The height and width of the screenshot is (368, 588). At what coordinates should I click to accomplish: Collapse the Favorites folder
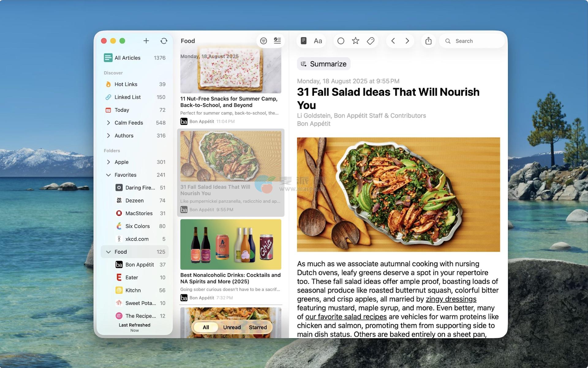[x=108, y=175]
